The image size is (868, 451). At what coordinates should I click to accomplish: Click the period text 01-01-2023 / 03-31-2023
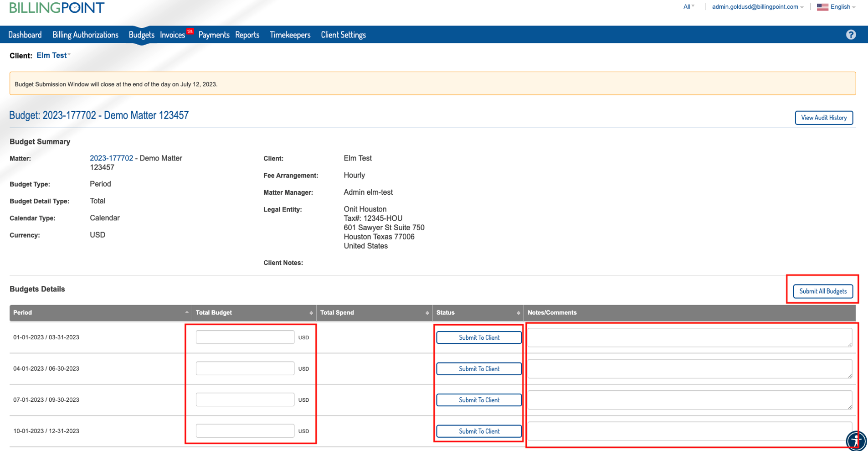pos(46,337)
